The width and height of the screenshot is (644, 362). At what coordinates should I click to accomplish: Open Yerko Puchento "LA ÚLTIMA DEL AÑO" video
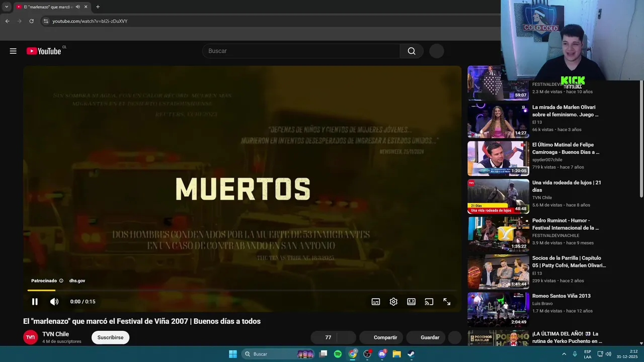(567, 337)
